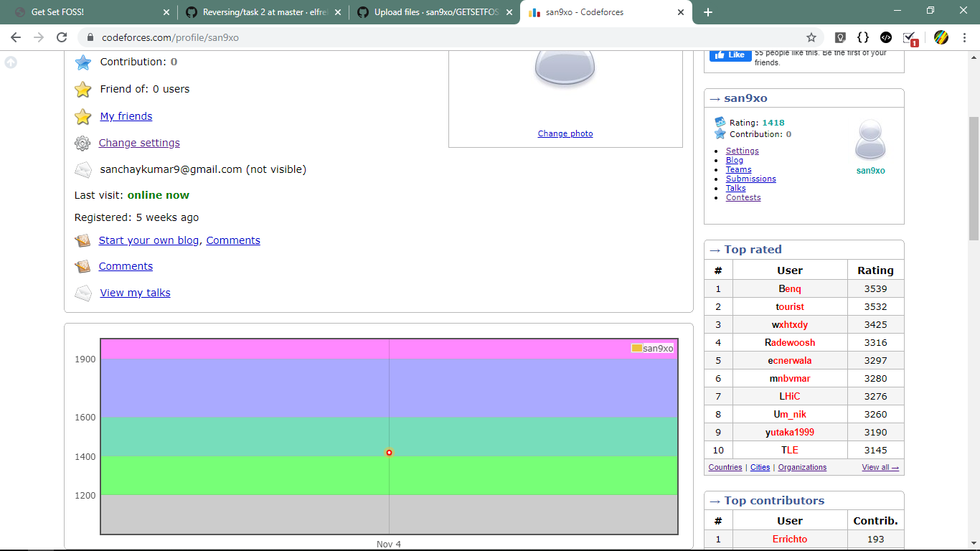The height and width of the screenshot is (551, 980).
Task: Click the scroll-to-top arrow at page left
Action: [x=11, y=62]
